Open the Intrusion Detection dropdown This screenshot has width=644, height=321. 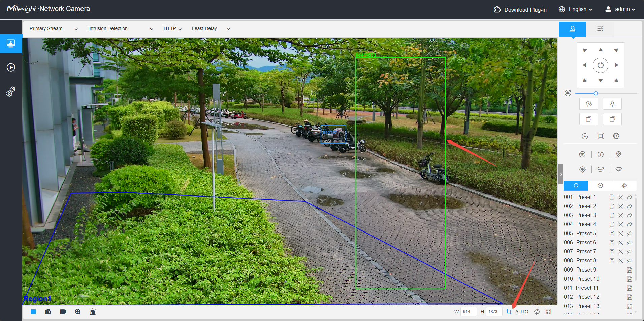pyautogui.click(x=121, y=29)
